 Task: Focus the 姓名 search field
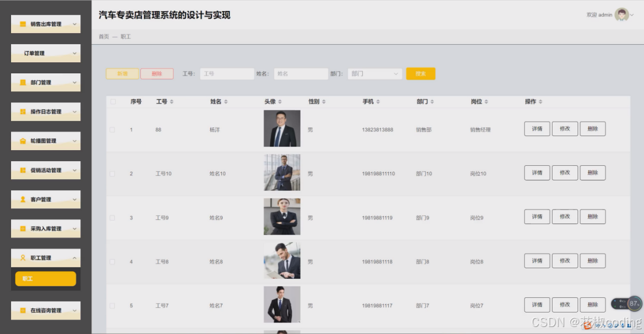tap(301, 74)
